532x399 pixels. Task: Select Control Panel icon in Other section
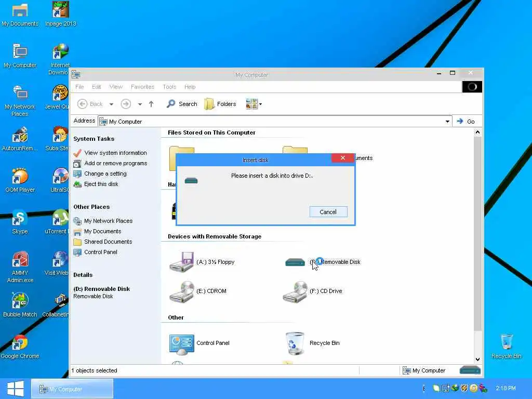(199, 343)
